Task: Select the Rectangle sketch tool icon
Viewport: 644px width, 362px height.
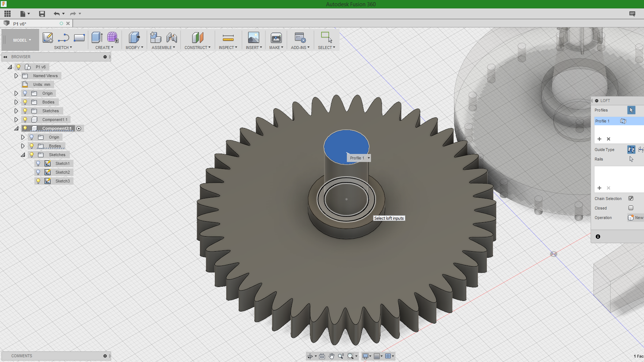Action: pos(79,37)
